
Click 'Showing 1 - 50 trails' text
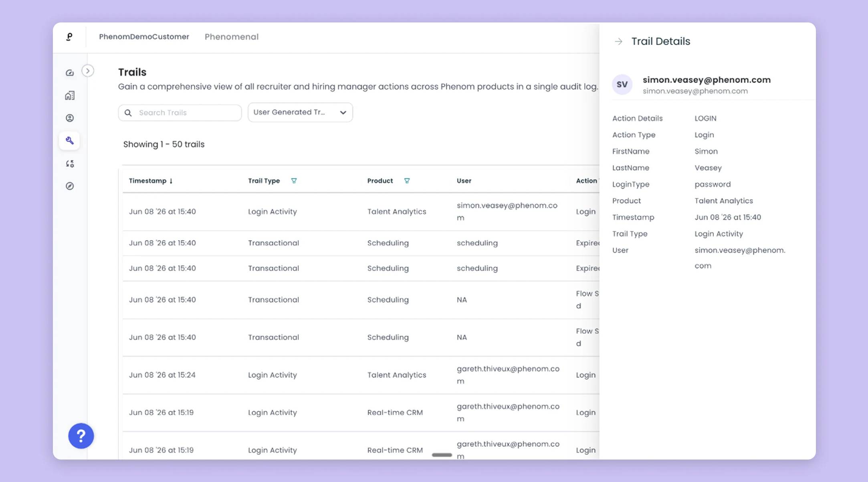164,144
